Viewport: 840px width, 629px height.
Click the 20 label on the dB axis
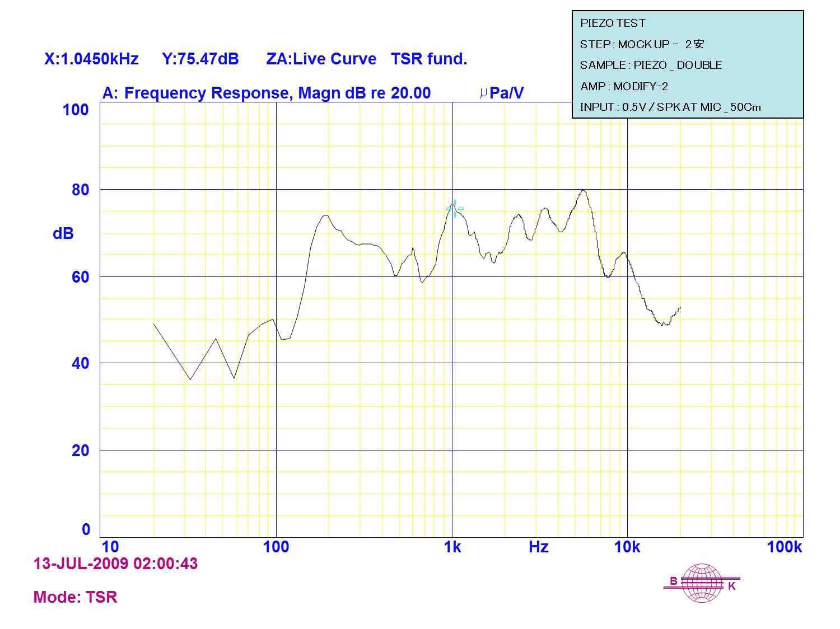[x=80, y=450]
